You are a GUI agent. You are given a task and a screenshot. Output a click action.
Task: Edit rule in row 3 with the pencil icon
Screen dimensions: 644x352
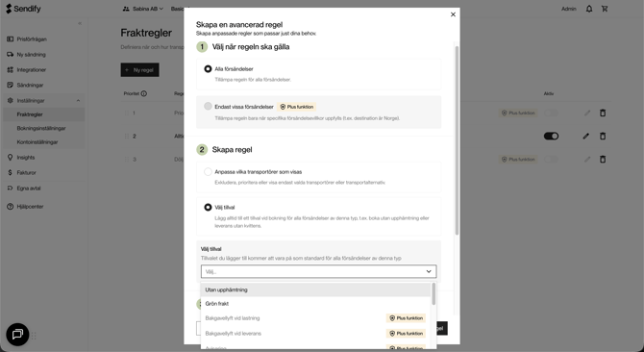587,159
